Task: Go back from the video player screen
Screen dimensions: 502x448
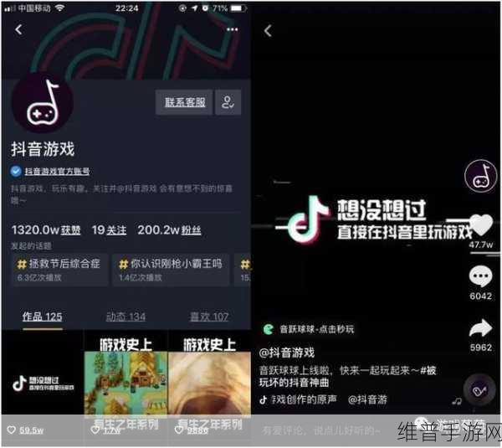Action: tap(269, 31)
